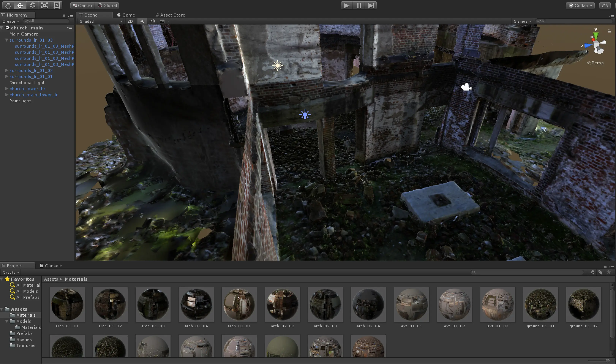The width and height of the screenshot is (616, 364).
Task: Open the effects toggle dropdown arrow
Action: point(169,21)
